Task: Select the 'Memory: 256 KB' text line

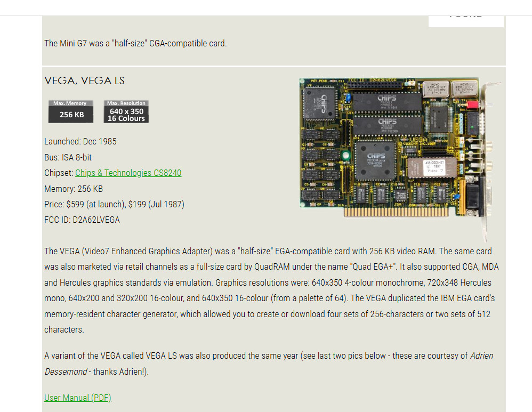Action: coord(74,189)
